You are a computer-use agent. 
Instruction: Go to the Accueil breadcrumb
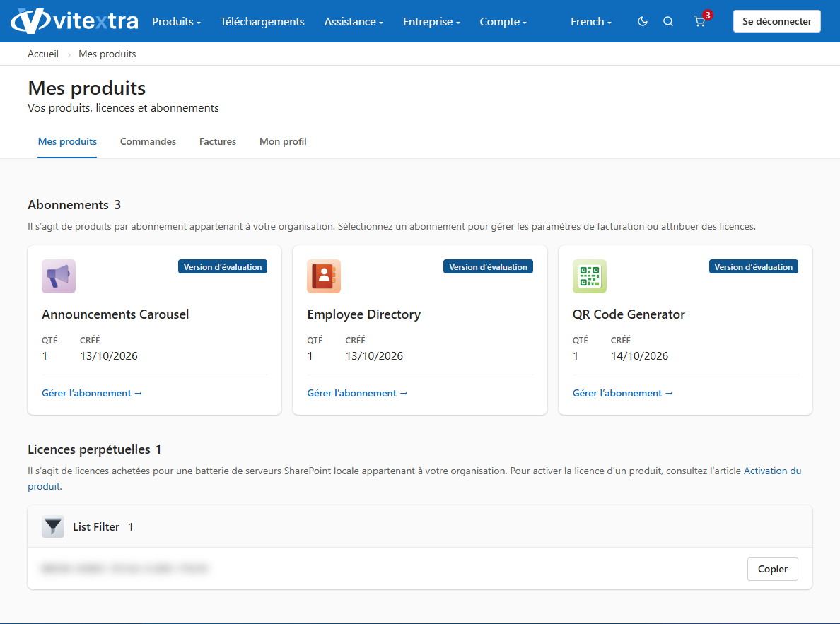43,54
